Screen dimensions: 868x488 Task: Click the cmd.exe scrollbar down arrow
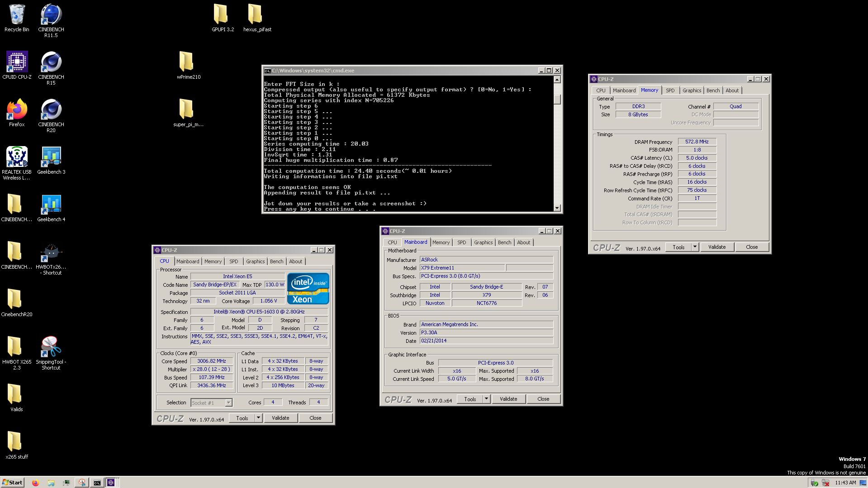coord(557,208)
